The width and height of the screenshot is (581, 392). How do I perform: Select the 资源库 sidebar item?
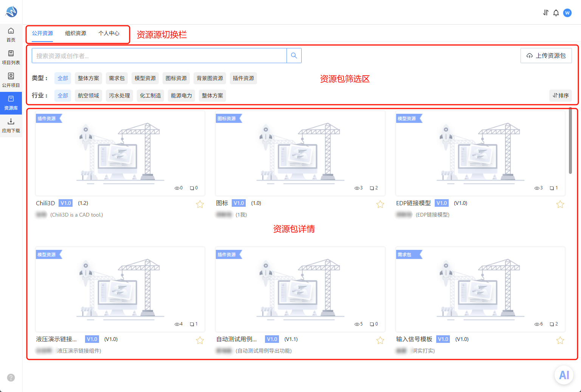pyautogui.click(x=11, y=103)
